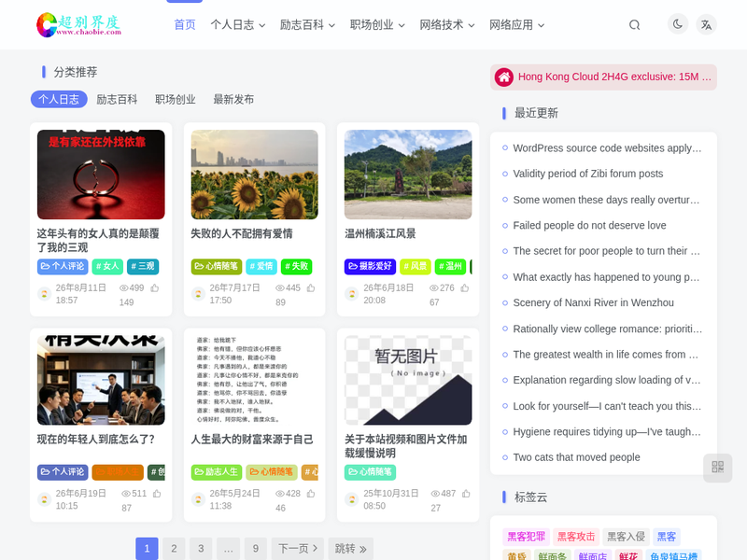747x560 pixels.
Task: Open 'Failed people do not deserve love'
Action: [x=589, y=225]
